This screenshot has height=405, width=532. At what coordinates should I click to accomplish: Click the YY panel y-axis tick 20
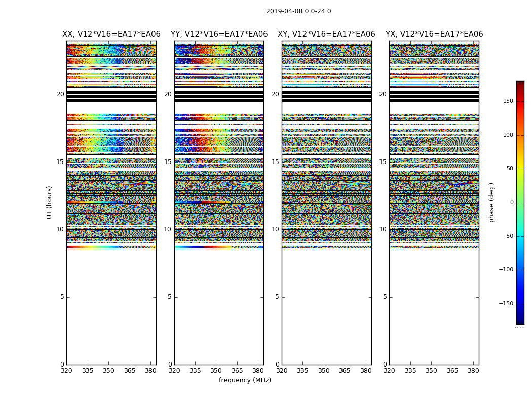coord(168,94)
